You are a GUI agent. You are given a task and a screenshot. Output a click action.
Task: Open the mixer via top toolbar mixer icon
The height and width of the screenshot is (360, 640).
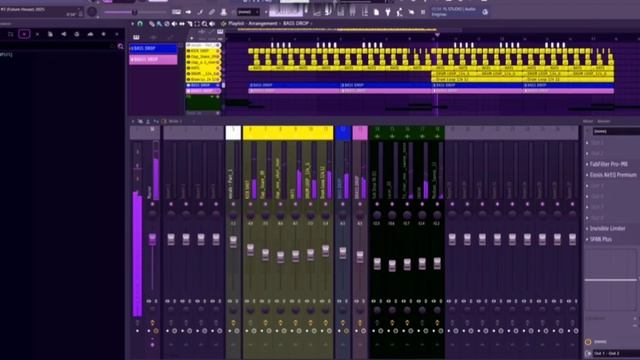352,12
